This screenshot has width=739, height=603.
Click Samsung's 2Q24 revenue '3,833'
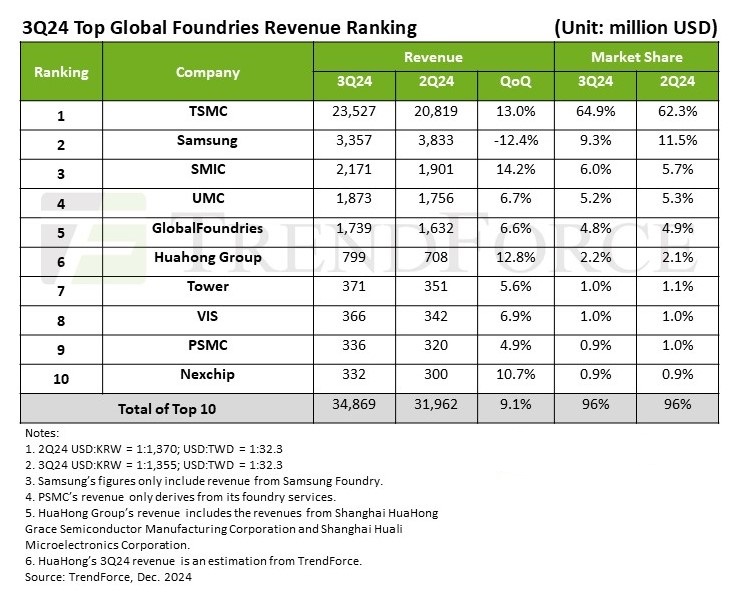436,140
